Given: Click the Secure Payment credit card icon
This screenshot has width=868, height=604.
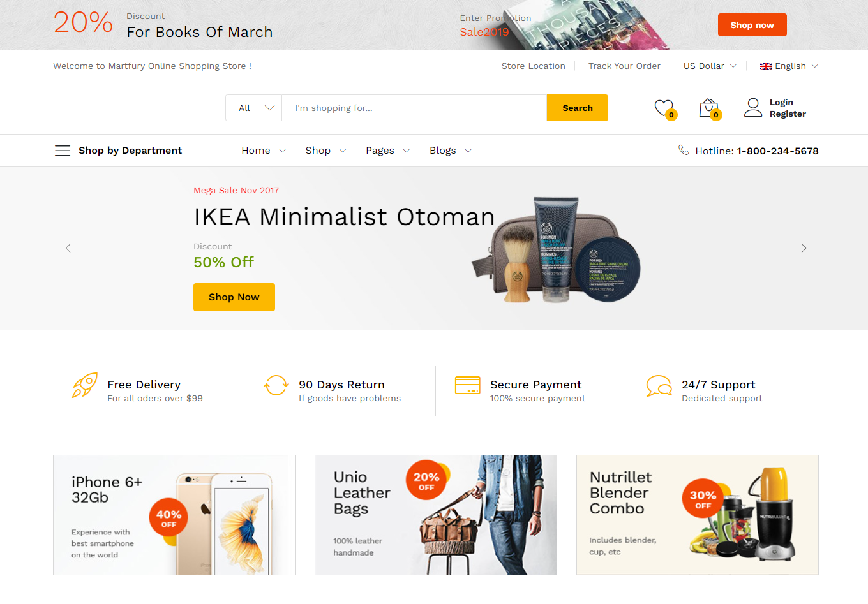Looking at the screenshot, I should (x=468, y=385).
